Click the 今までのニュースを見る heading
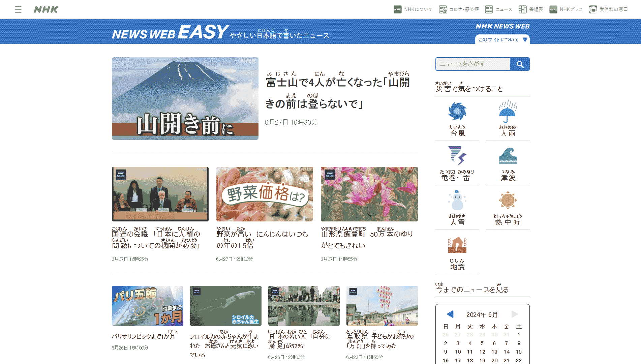The image size is (641, 364). pos(472,288)
